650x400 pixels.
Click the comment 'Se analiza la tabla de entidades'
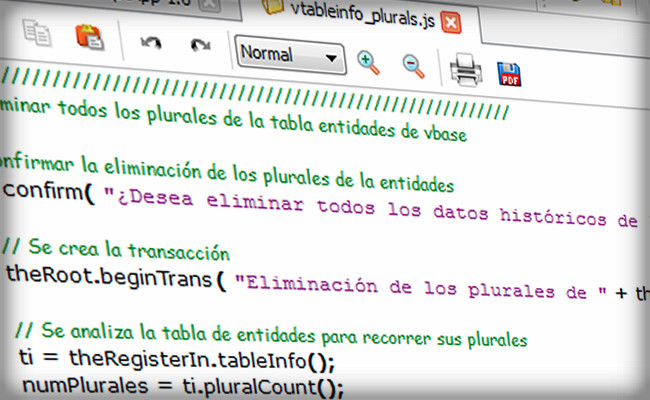coord(178,334)
